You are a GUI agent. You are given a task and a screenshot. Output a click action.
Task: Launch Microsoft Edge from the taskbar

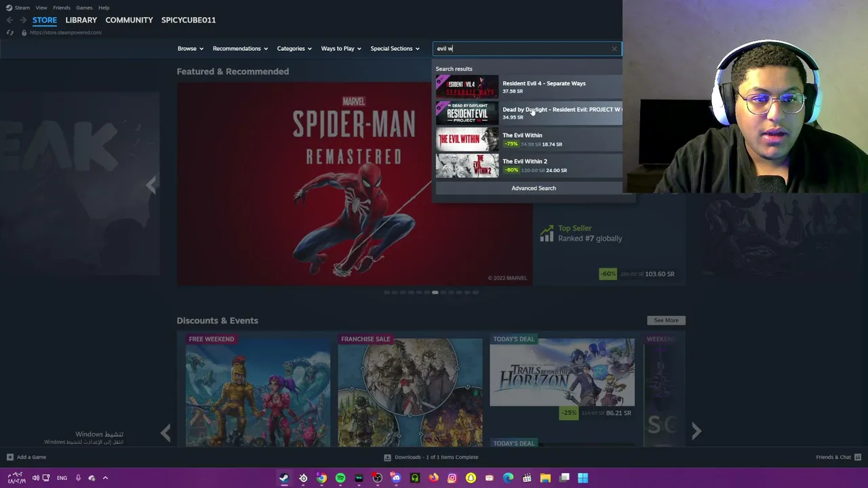pyautogui.click(x=508, y=478)
